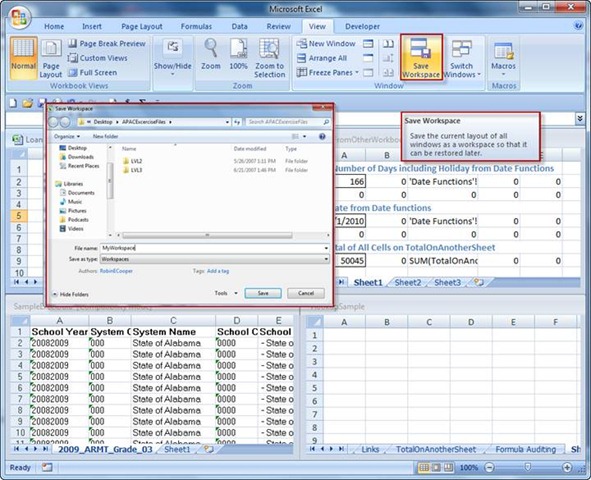Switch to Sheet2 tab
Viewport: 591px width, 480px height.
(x=407, y=282)
